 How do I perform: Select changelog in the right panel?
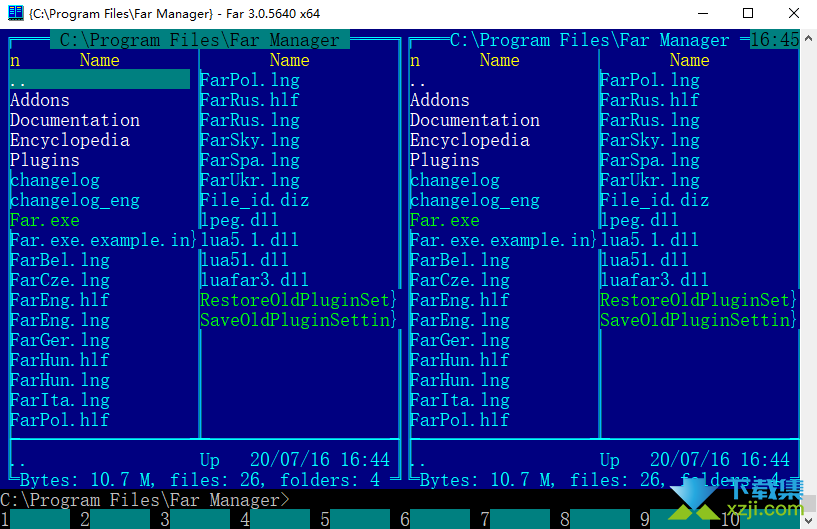click(x=455, y=180)
